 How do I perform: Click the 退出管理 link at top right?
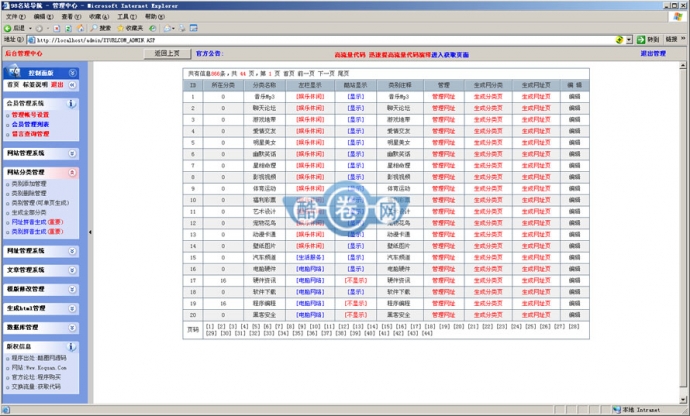[654, 53]
